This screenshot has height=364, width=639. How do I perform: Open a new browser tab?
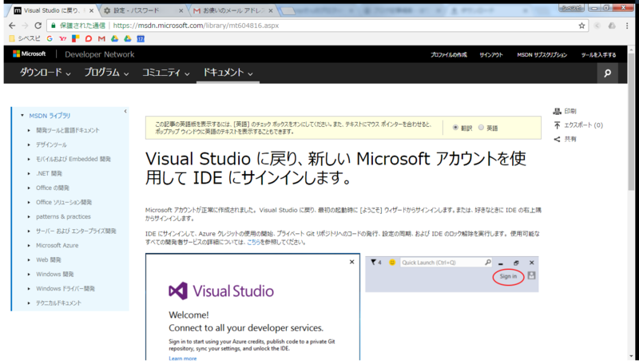[288, 11]
